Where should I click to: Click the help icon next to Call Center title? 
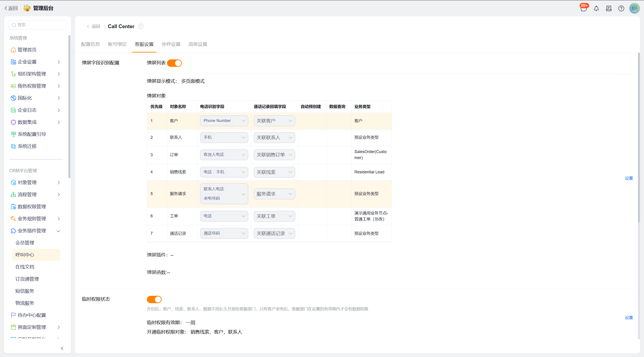(x=141, y=26)
